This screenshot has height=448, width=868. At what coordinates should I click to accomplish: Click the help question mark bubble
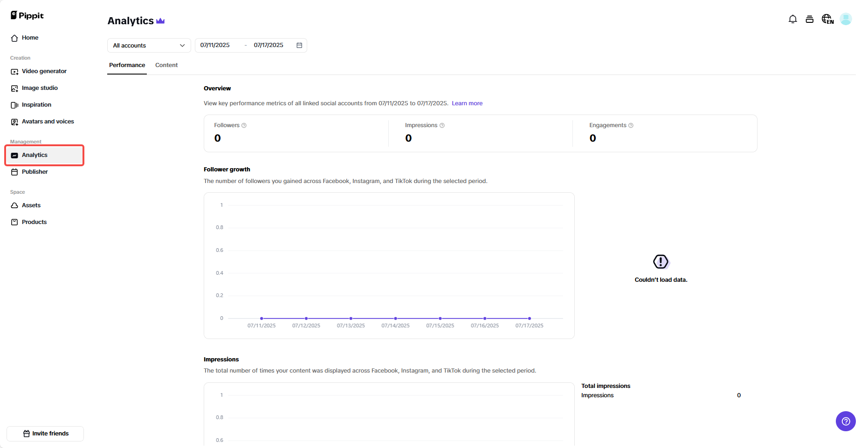click(846, 421)
